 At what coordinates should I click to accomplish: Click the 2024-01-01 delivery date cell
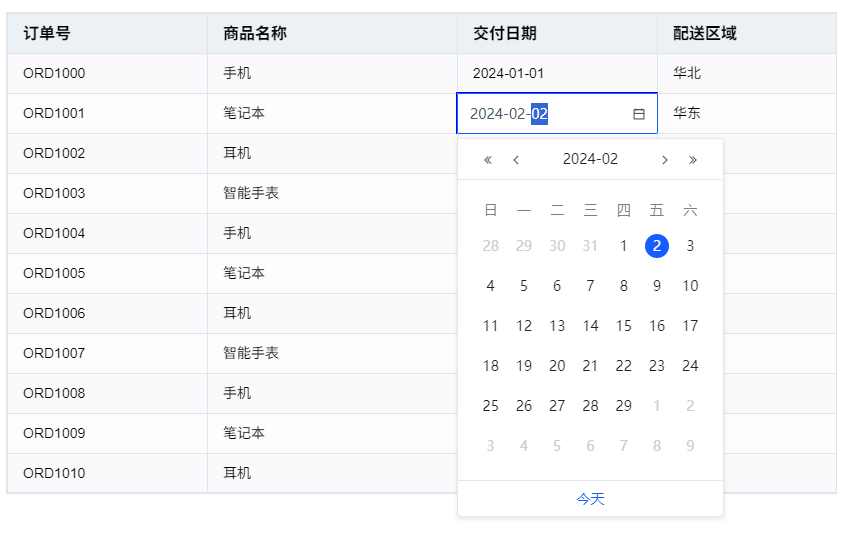point(509,73)
